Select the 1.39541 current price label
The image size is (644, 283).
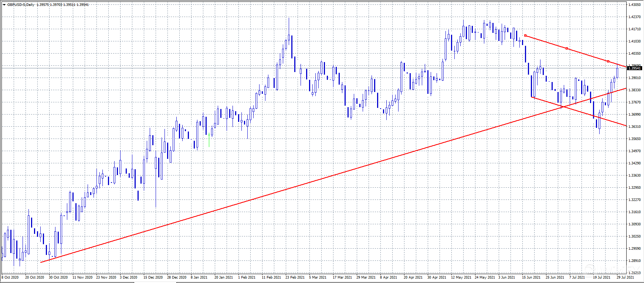[x=635, y=68]
